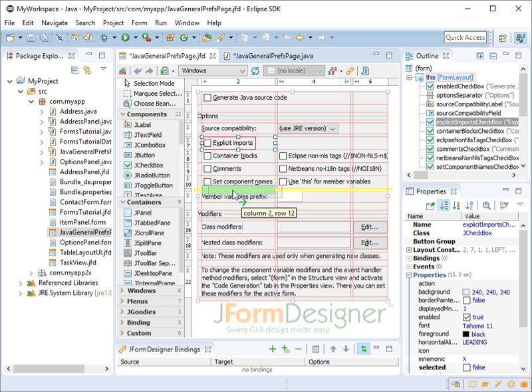532x392 pixels.
Task: Click the Quick Access search field
Action: pyautogui.click(x=465, y=37)
